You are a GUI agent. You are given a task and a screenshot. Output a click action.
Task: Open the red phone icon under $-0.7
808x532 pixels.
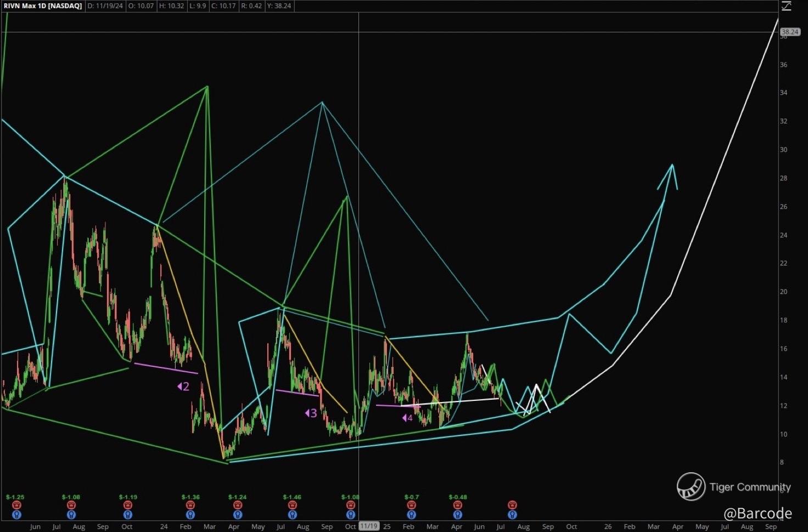pyautogui.click(x=411, y=505)
